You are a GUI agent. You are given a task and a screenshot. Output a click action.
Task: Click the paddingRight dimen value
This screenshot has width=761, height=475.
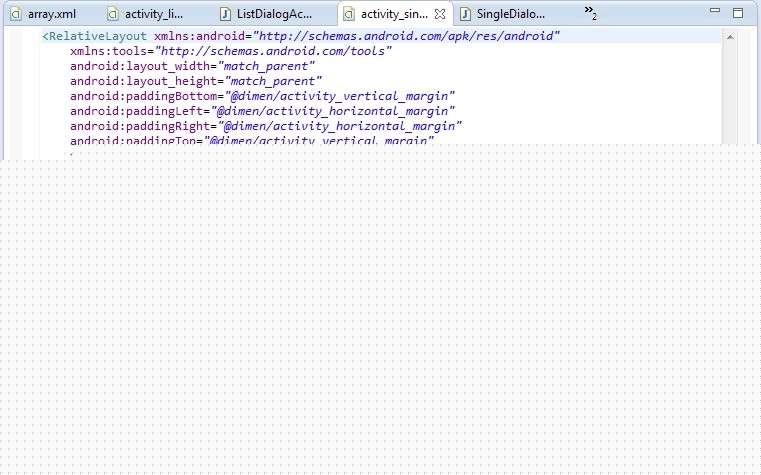[x=338, y=126]
